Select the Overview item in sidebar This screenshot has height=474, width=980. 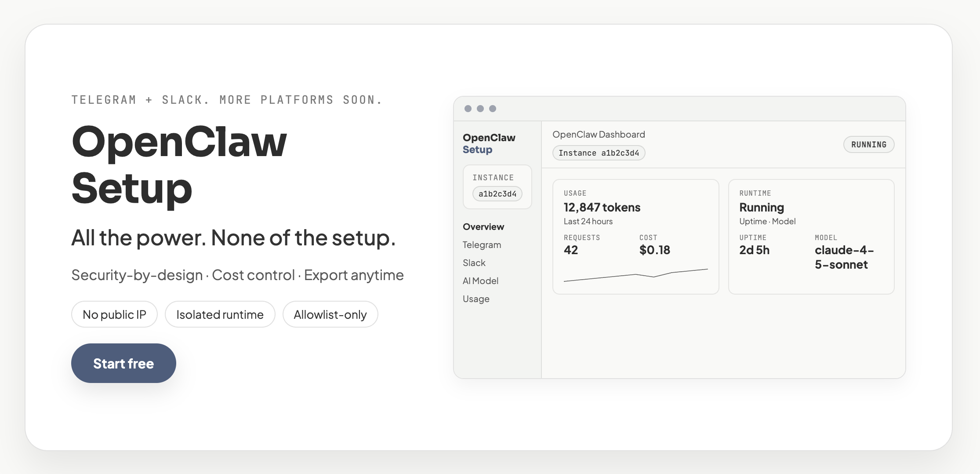pos(483,227)
